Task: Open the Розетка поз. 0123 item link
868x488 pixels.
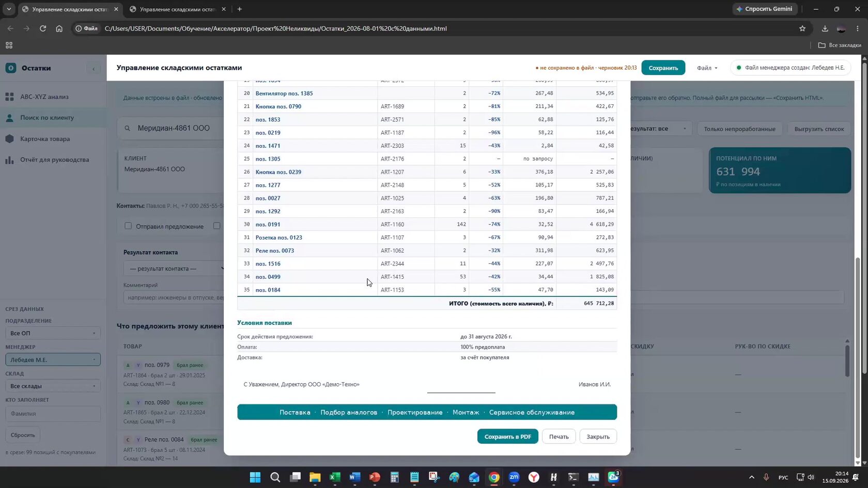Action: point(278,238)
